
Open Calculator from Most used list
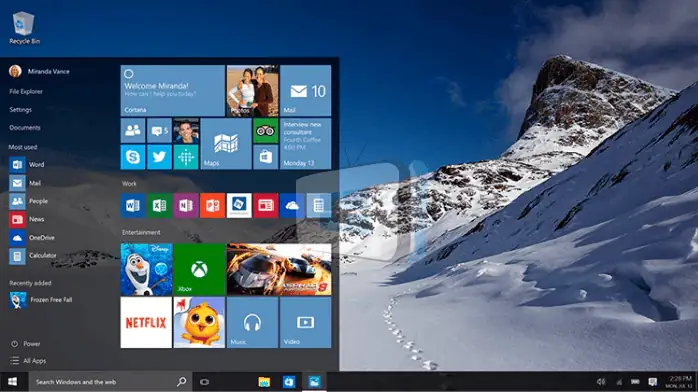33,256
